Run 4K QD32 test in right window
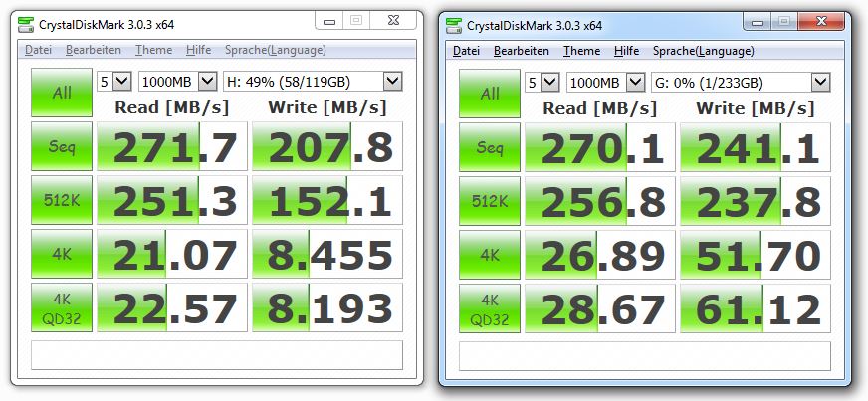Image resolution: width=868 pixels, height=401 pixels. pyautogui.click(x=490, y=308)
